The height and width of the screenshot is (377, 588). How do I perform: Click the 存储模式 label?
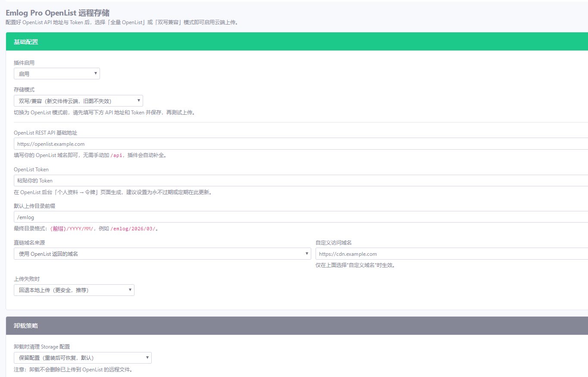(24, 90)
